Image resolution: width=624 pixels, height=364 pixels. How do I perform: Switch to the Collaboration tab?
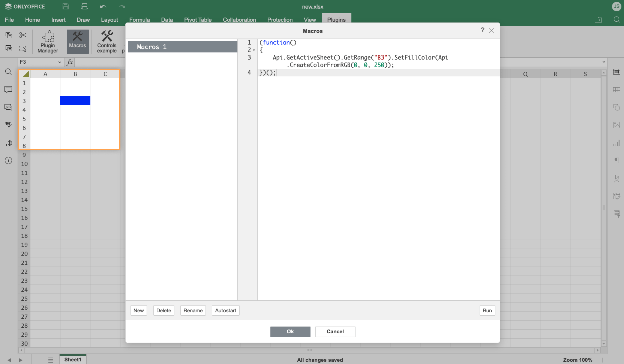click(239, 20)
